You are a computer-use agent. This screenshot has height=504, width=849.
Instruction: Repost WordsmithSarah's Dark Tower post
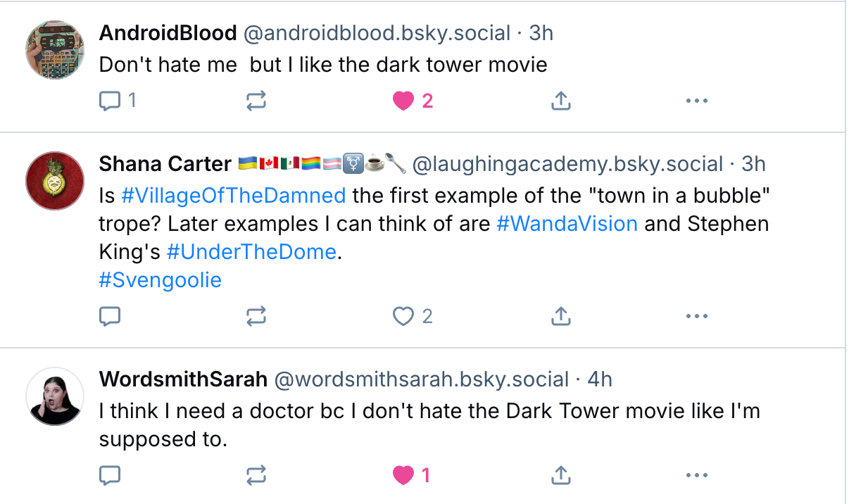point(256,476)
